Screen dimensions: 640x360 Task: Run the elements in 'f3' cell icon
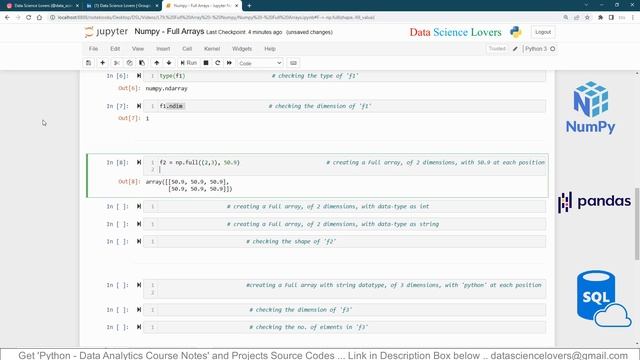[x=139, y=327]
